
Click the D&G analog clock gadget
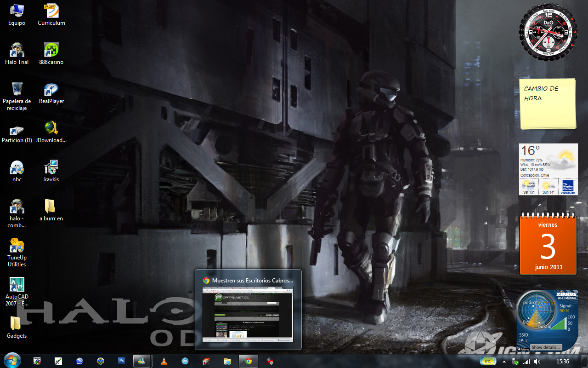click(548, 32)
